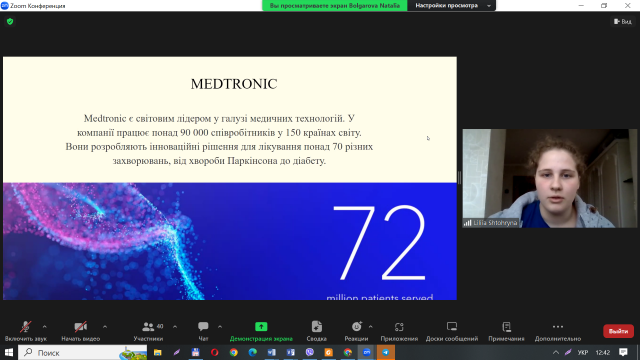The image size is (640, 360).
Task: Open the Реакции reactions picker
Action: pos(356,331)
